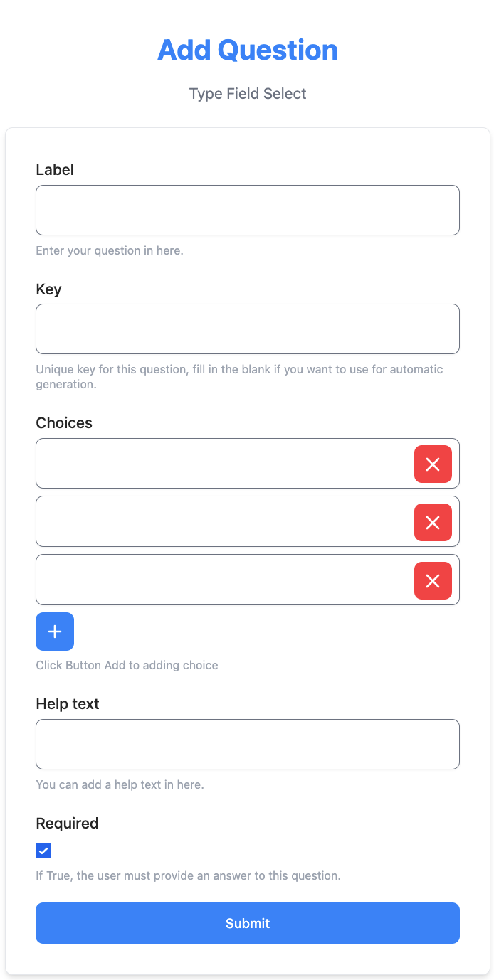
Task: Select the first Choices input box
Action: [224, 464]
